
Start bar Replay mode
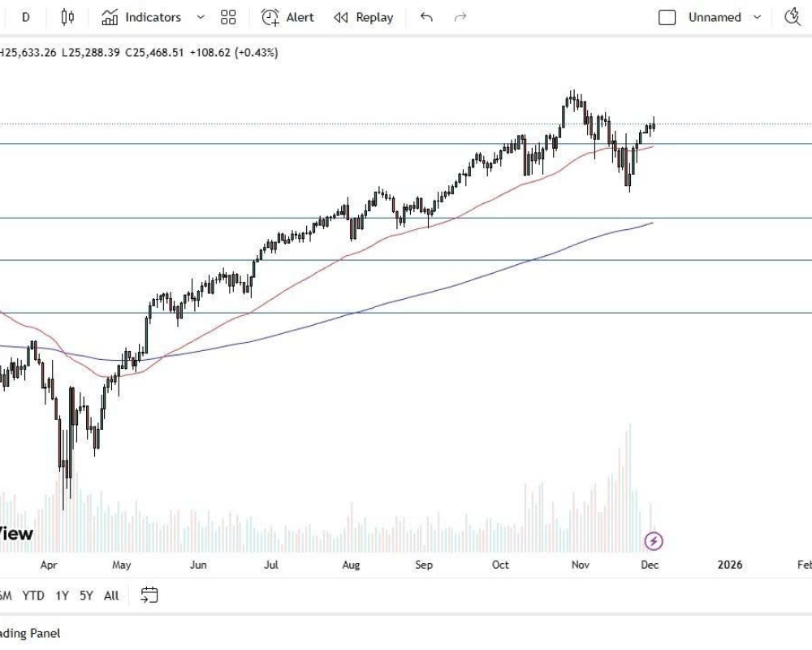pyautogui.click(x=364, y=17)
